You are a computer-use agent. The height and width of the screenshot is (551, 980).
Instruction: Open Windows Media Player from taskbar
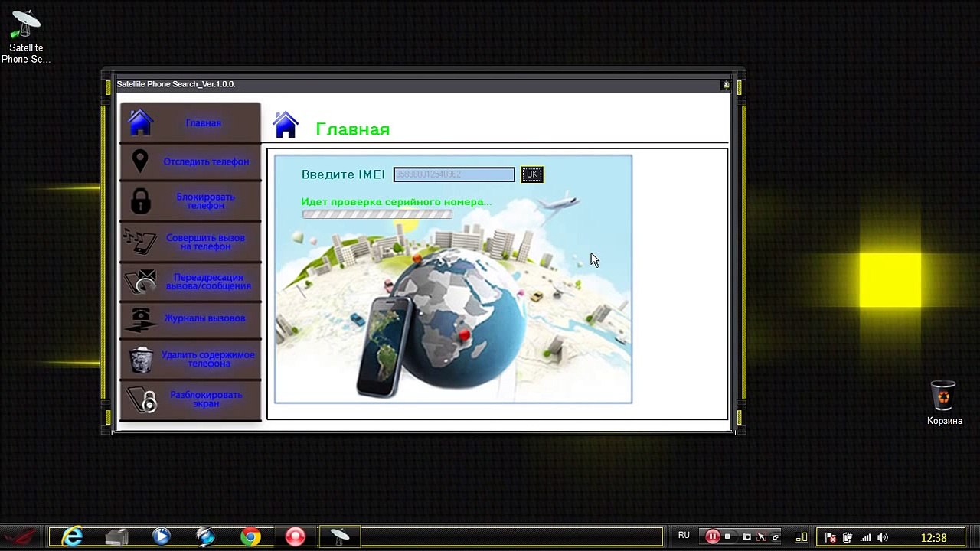tap(161, 536)
